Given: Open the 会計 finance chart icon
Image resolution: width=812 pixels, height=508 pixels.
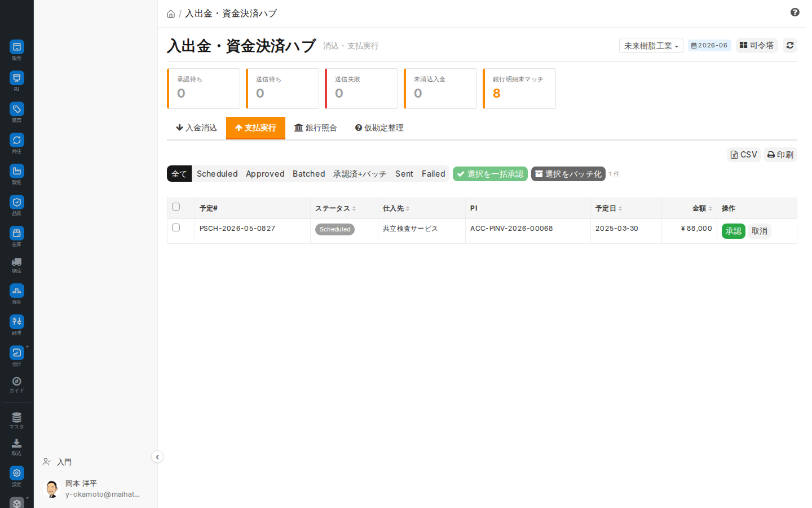Looking at the screenshot, I should coord(17,353).
